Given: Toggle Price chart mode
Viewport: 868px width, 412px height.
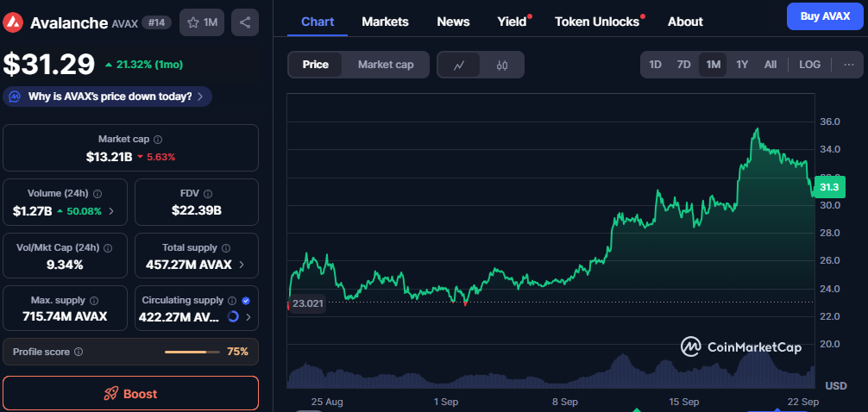Looking at the screenshot, I should tap(316, 65).
